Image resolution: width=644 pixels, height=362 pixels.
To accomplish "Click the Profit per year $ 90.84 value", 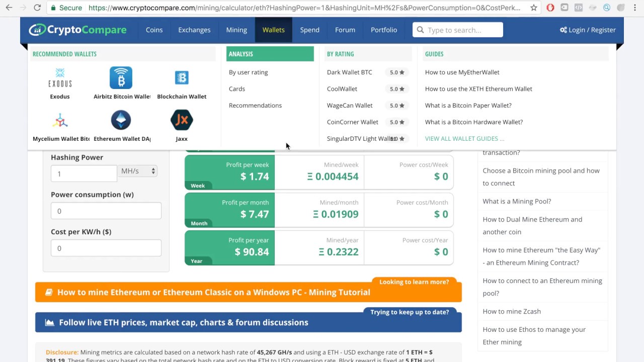I will 252,252.
